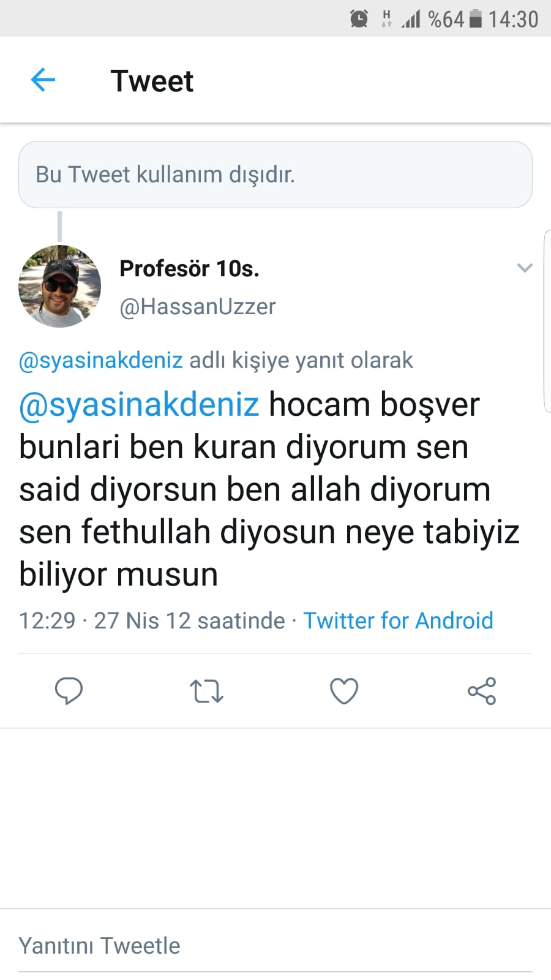Open Twitter for Android source link
The width and height of the screenshot is (551, 980).
pos(399,620)
